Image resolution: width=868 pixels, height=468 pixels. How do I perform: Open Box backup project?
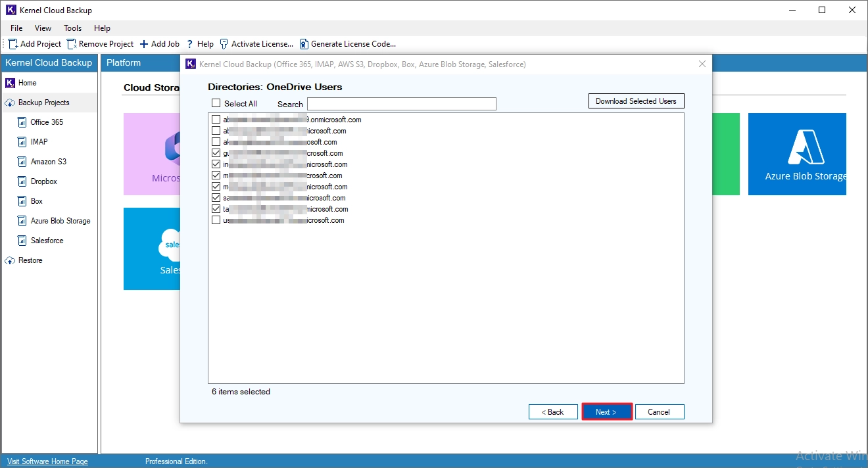(x=37, y=201)
